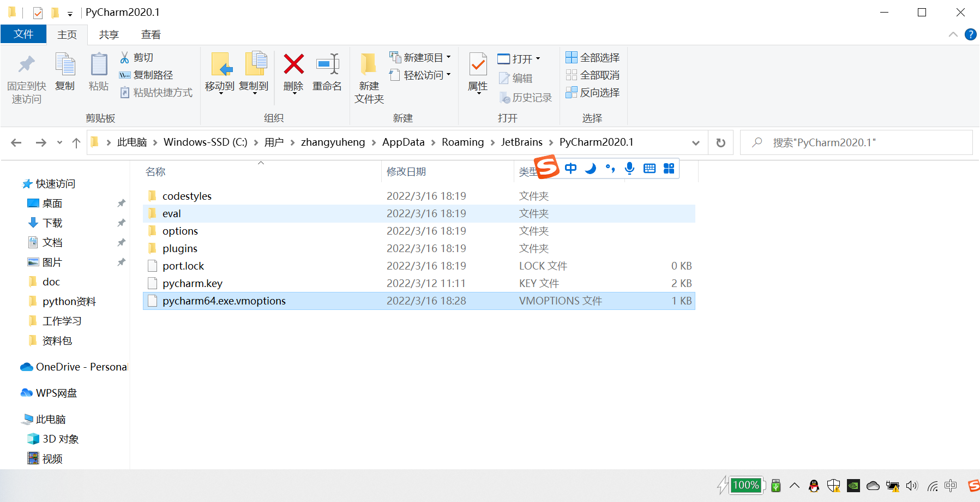
Task: Toggle Sogou Chinese/English mode (中)
Action: point(570,168)
